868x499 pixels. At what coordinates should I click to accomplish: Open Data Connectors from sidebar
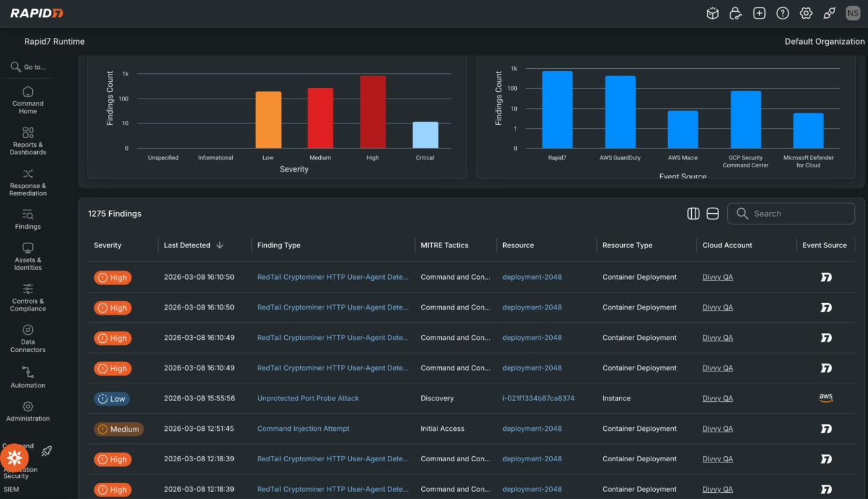[27, 340]
